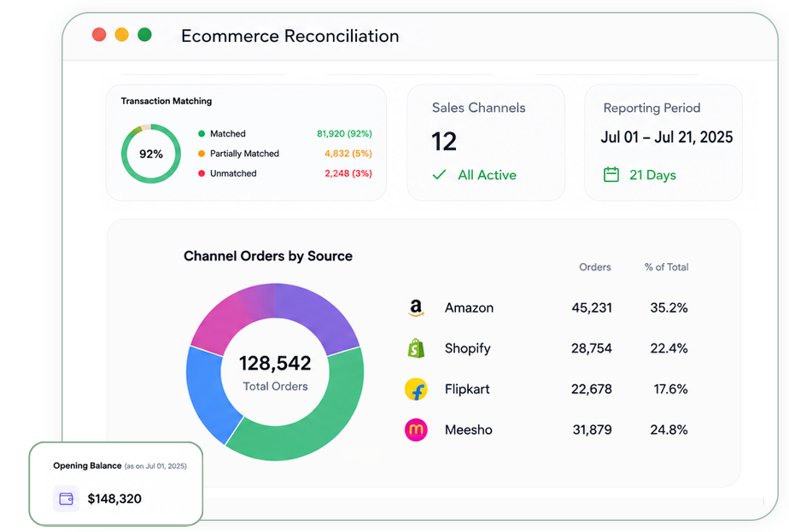Click the Sales Channels heading
Image resolution: width=789 pixels, height=532 pixels.
pos(478,108)
